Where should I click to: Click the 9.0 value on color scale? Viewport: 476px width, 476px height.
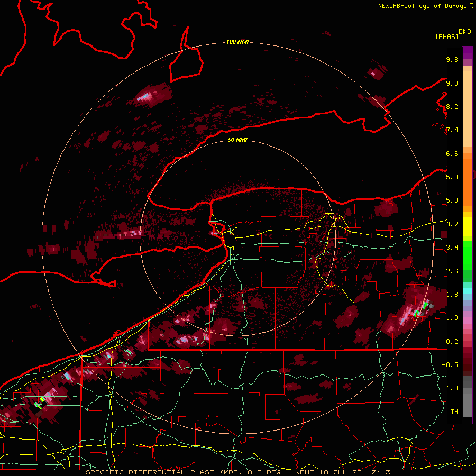[x=452, y=83]
